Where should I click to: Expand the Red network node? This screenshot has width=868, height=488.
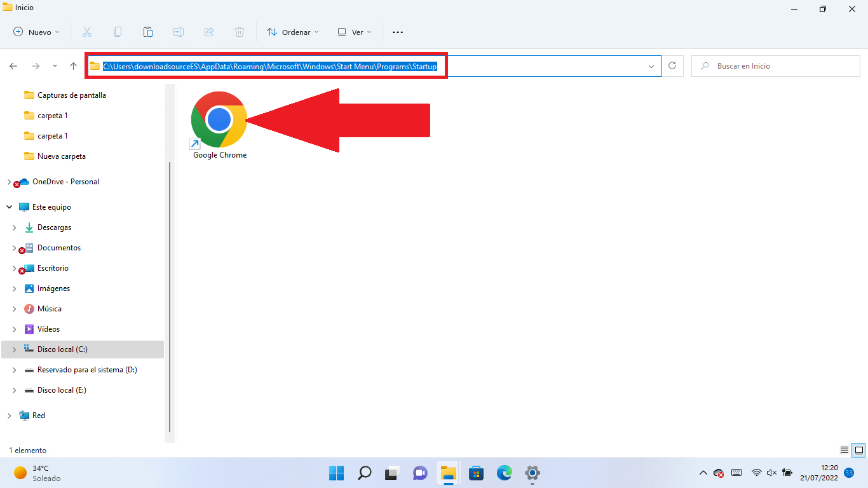click(9, 416)
